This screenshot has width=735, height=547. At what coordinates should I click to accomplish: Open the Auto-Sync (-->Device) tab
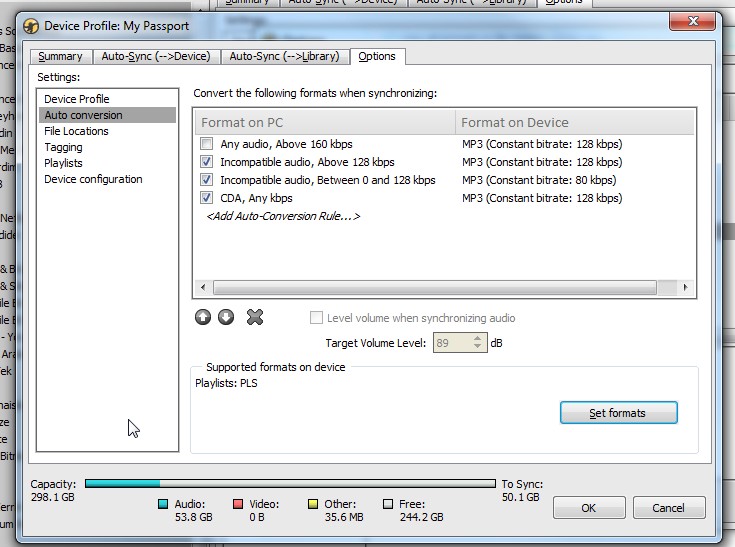[155, 57]
